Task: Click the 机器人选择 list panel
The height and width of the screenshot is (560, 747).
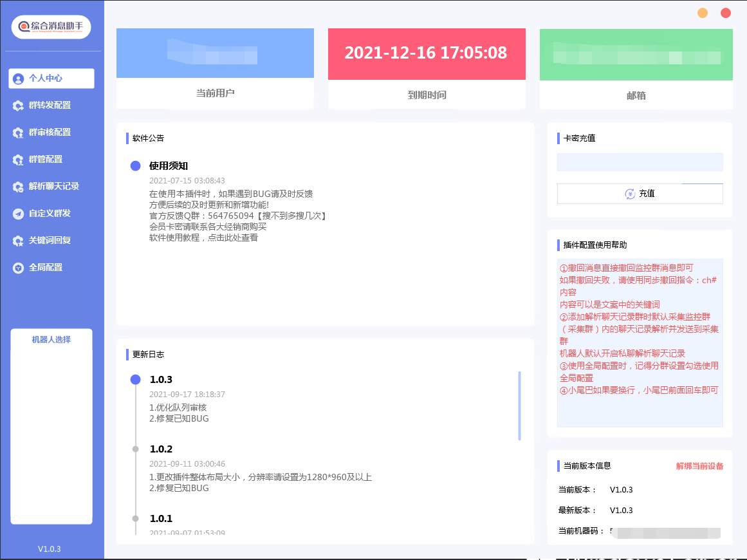Action: (51, 431)
